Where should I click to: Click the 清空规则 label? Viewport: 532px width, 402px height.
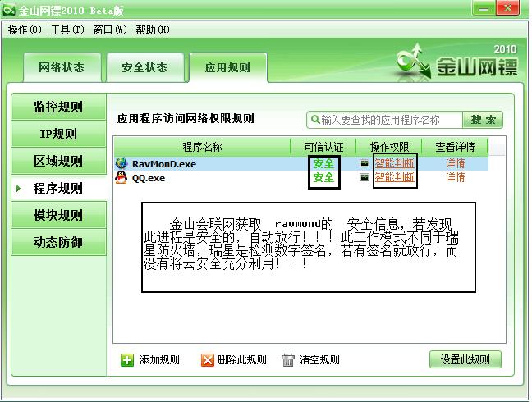[319, 360]
